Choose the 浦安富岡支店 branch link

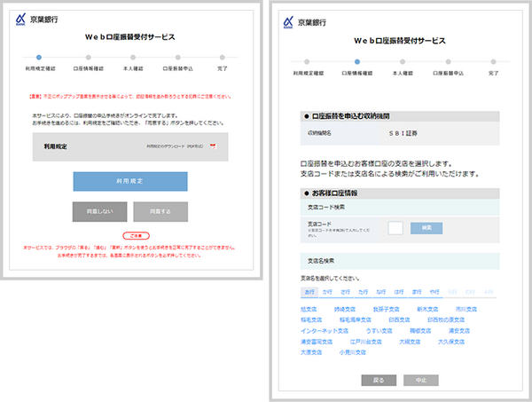[317, 342]
